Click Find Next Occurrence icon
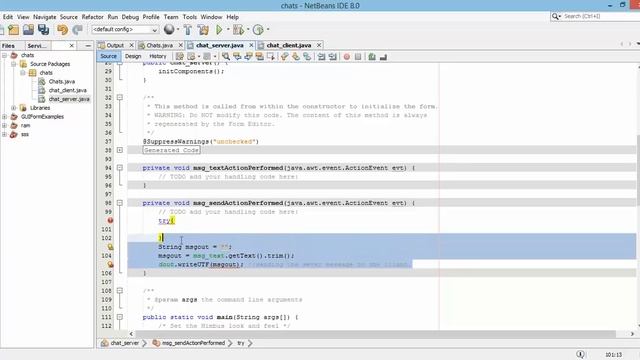Viewport: 640px width, 360px height. (x=248, y=57)
